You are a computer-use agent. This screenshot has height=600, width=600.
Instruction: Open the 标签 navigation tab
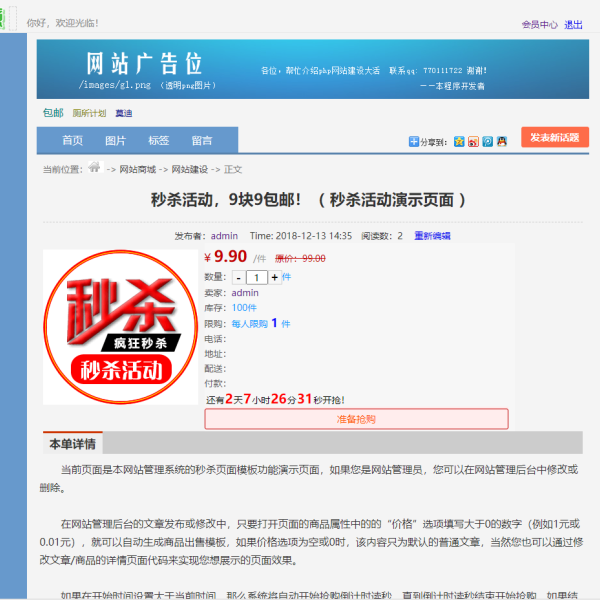[x=158, y=141]
